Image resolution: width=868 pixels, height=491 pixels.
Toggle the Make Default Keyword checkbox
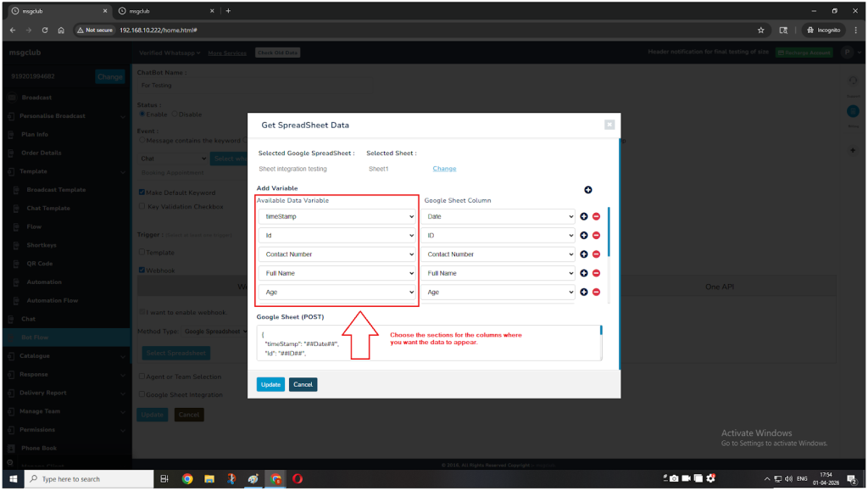142,192
